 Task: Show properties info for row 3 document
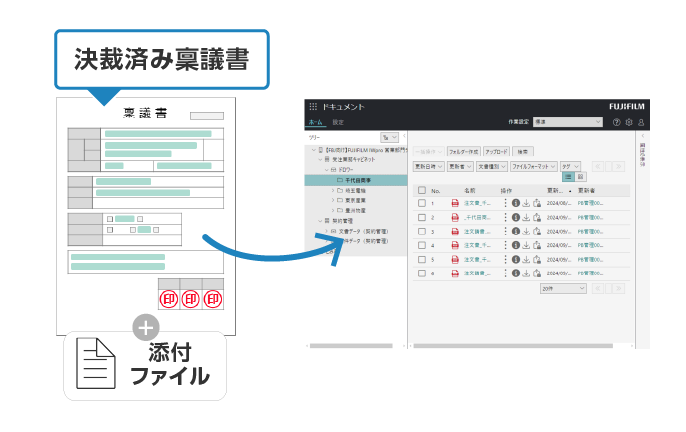pyautogui.click(x=516, y=231)
